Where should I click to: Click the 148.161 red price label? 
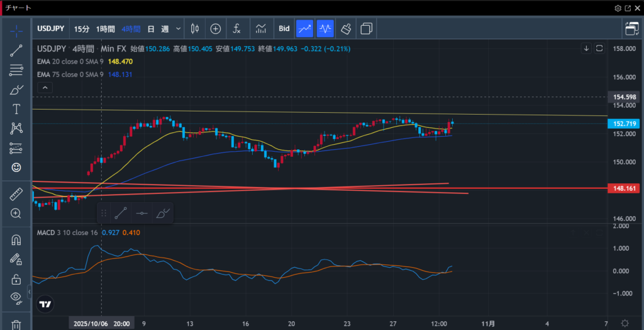click(x=623, y=188)
